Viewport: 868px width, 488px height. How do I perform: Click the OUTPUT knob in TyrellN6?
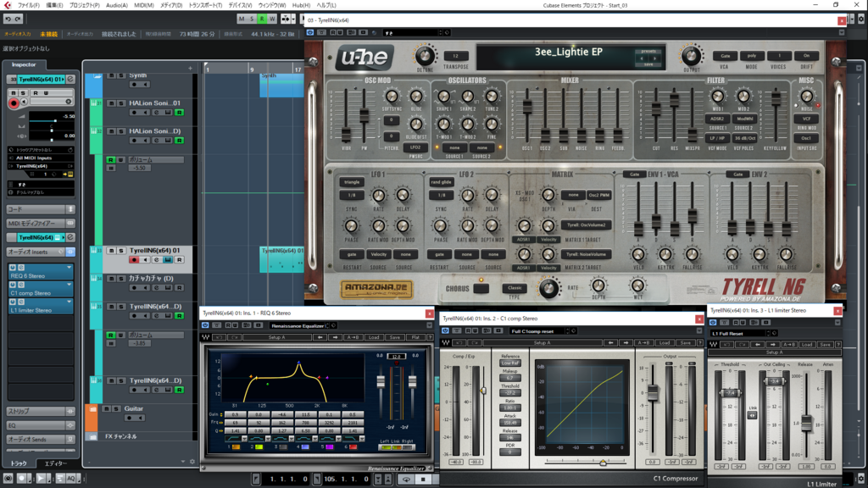(691, 55)
